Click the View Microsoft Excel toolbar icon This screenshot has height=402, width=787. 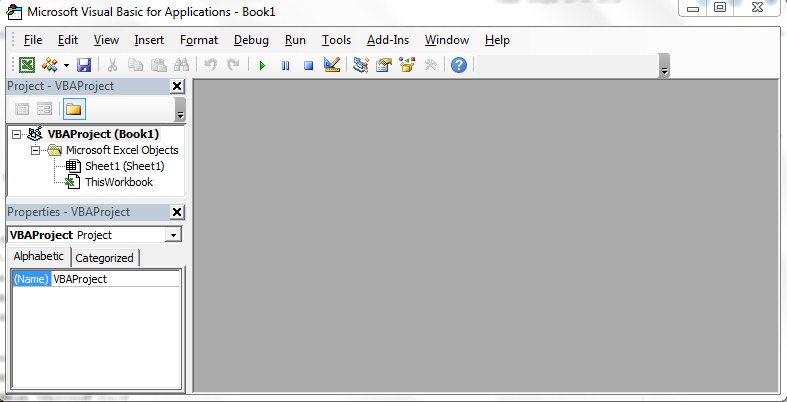point(27,65)
